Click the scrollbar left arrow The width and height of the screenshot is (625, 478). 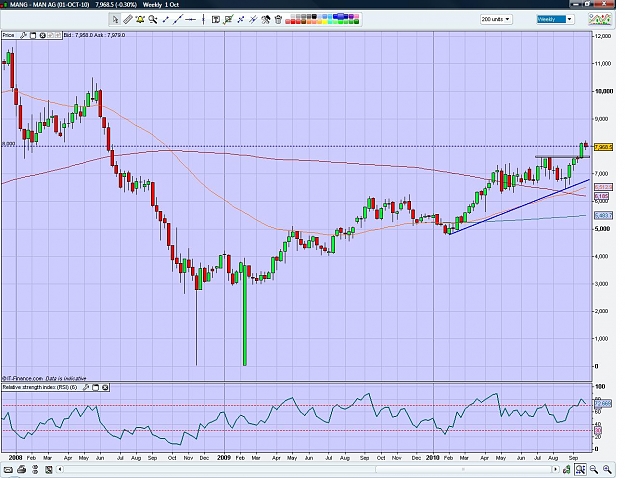click(x=60, y=469)
